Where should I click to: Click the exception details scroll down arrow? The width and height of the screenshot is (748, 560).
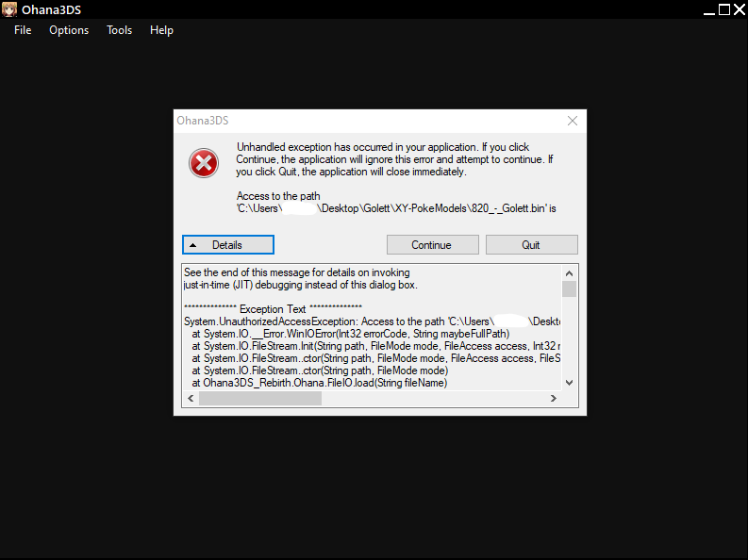click(569, 382)
